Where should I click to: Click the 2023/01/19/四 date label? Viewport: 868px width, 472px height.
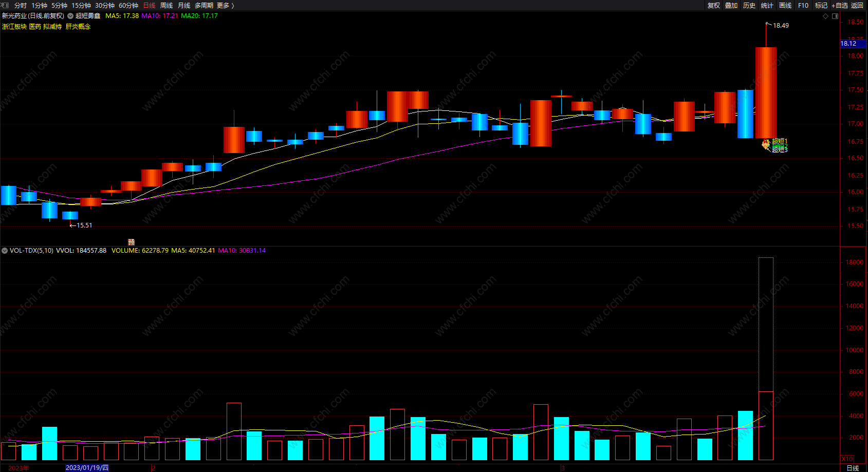click(87, 468)
